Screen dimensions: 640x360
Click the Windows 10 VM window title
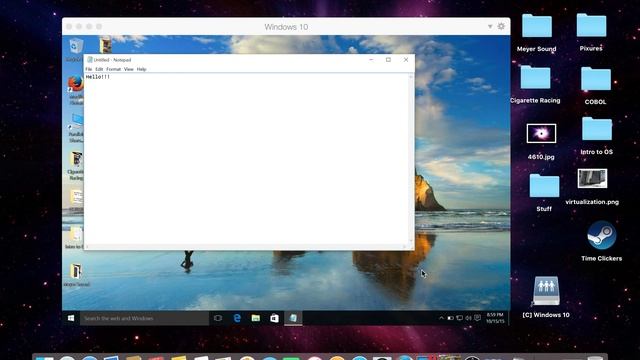(x=286, y=27)
